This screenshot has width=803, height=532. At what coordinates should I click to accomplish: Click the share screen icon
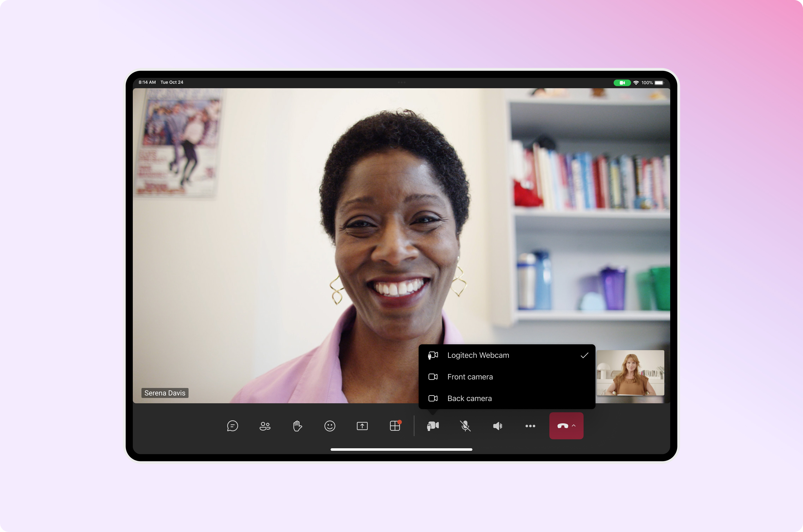coord(362,426)
